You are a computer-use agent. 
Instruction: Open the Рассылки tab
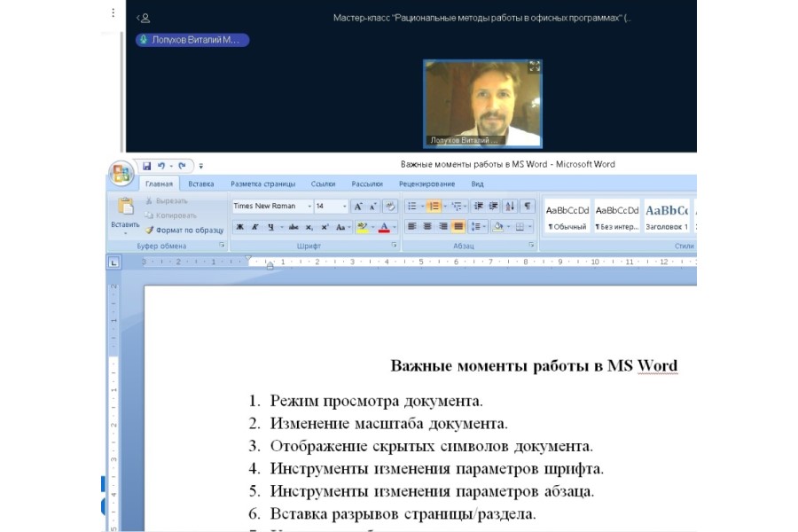[367, 184]
